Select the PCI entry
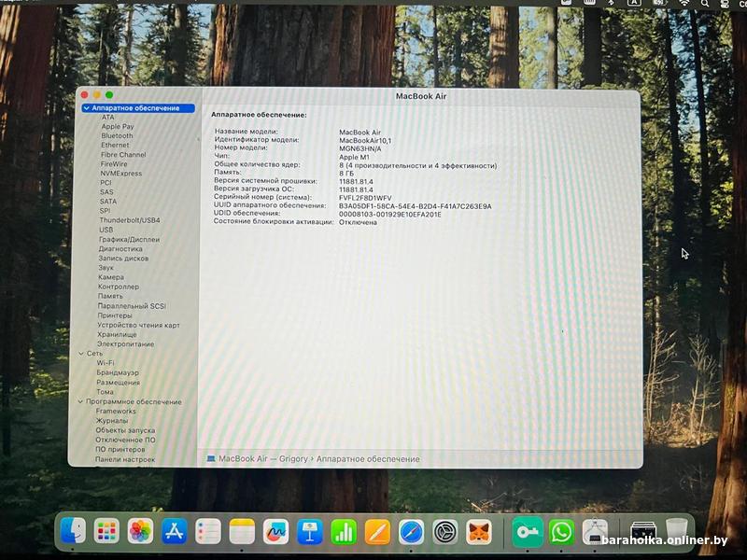 pos(106,183)
